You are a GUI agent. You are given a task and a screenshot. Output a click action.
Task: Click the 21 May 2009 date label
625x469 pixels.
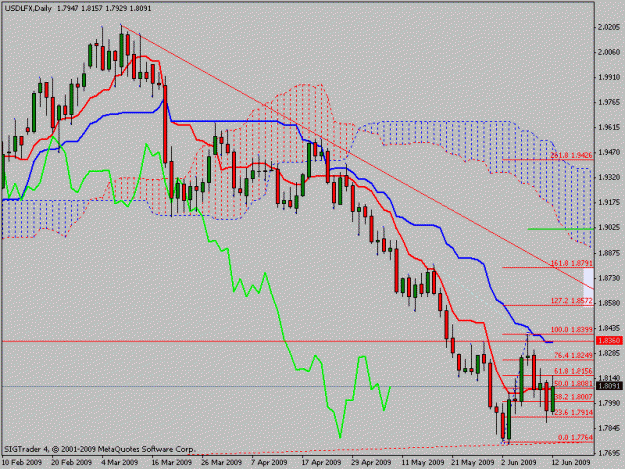[x=473, y=462]
